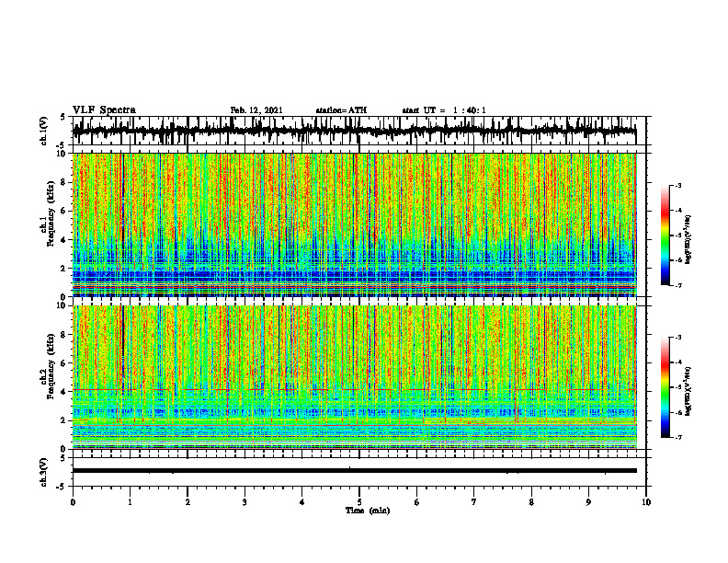Viewport: 728px width, 563px height.
Task: Click the log(PSD) label beside ch.2 color bar
Action: click(x=688, y=391)
